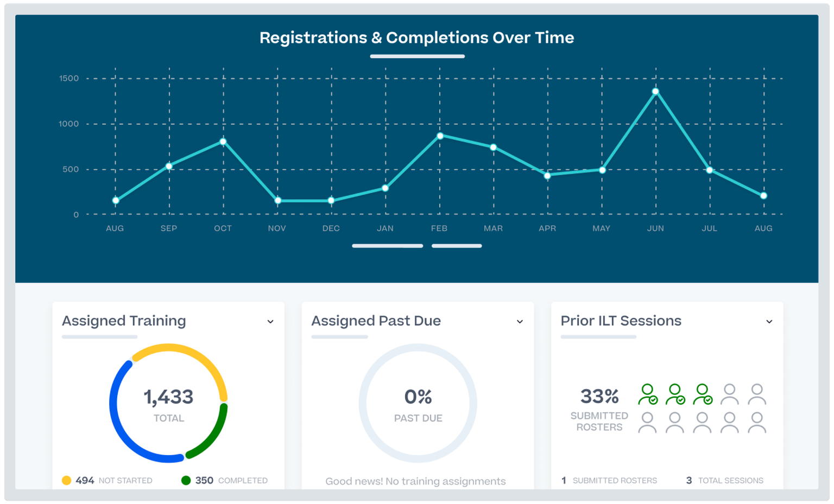This screenshot has width=834, height=504.
Task: Click the '350 COMPLETED' legend text
Action: [231, 481]
